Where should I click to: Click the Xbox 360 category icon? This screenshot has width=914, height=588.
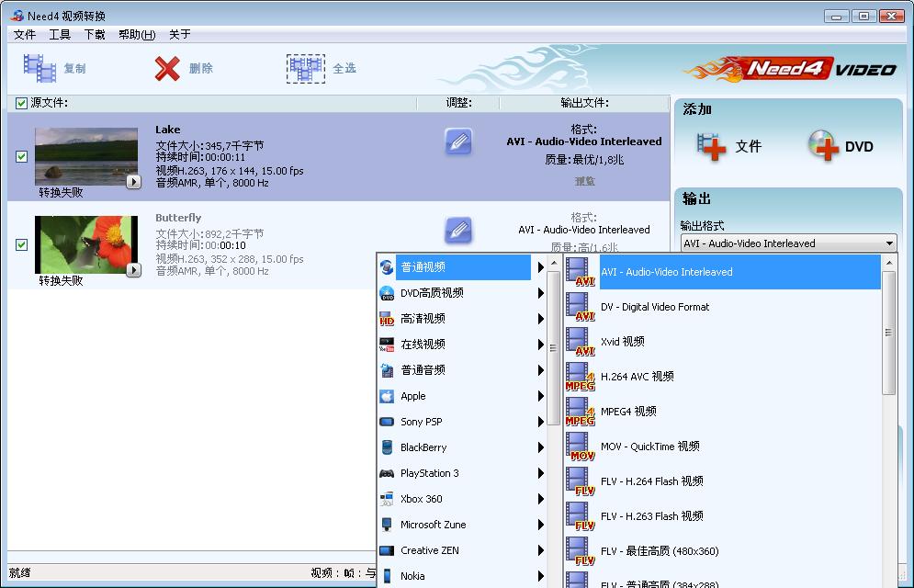click(x=387, y=499)
